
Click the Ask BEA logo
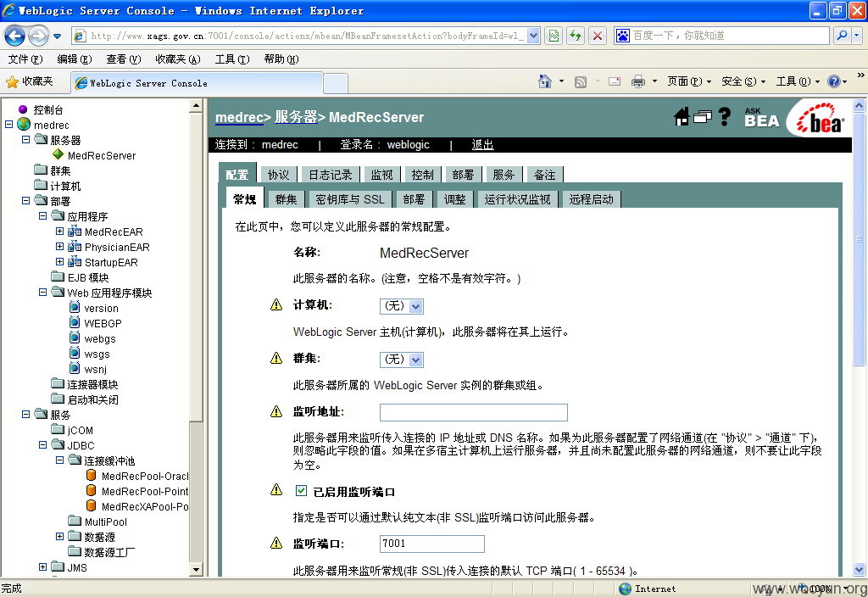tap(762, 117)
